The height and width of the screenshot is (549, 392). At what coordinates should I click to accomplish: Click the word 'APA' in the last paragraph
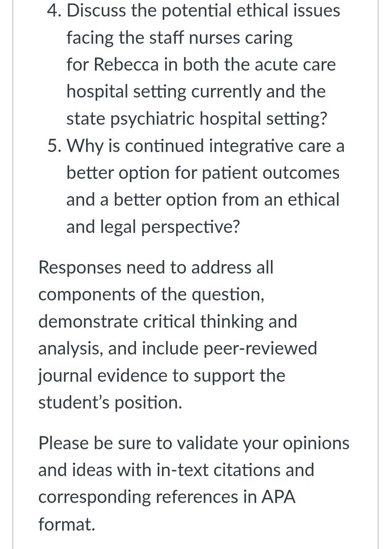click(278, 497)
